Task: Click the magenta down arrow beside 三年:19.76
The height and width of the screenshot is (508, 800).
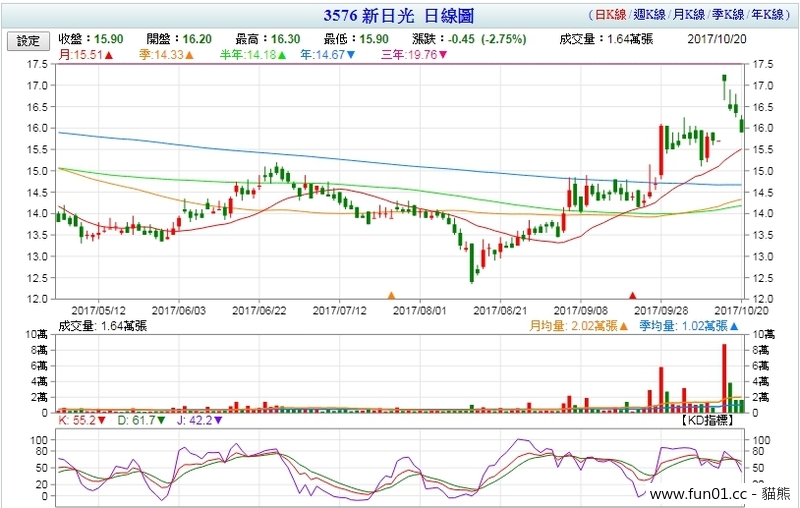Action: (443, 55)
